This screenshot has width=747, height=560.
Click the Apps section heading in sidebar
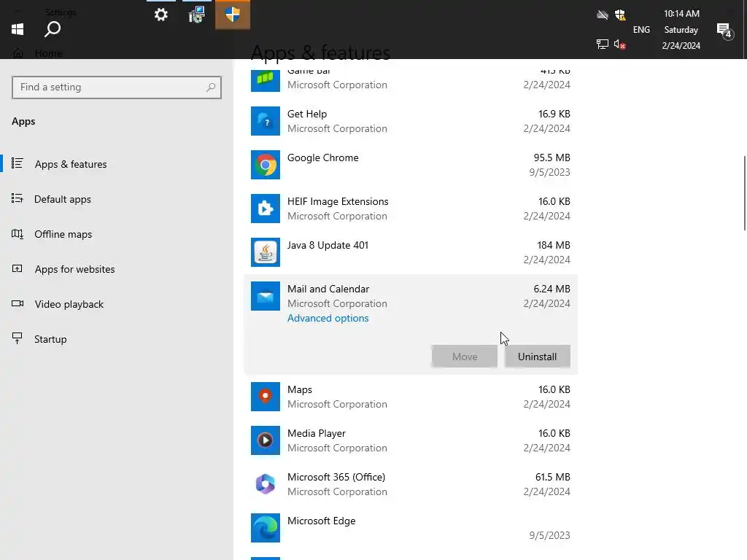coord(23,122)
